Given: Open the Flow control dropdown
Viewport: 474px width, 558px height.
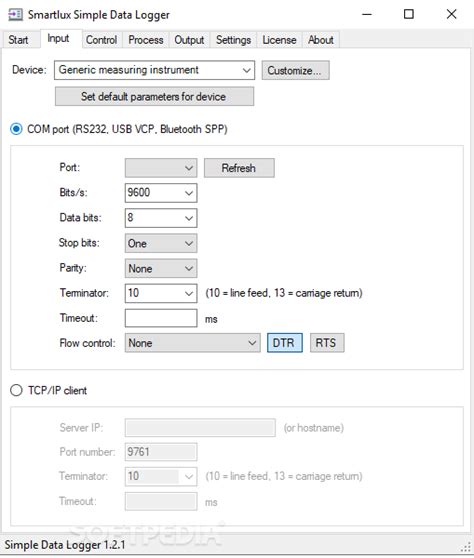Looking at the screenshot, I should (193, 343).
